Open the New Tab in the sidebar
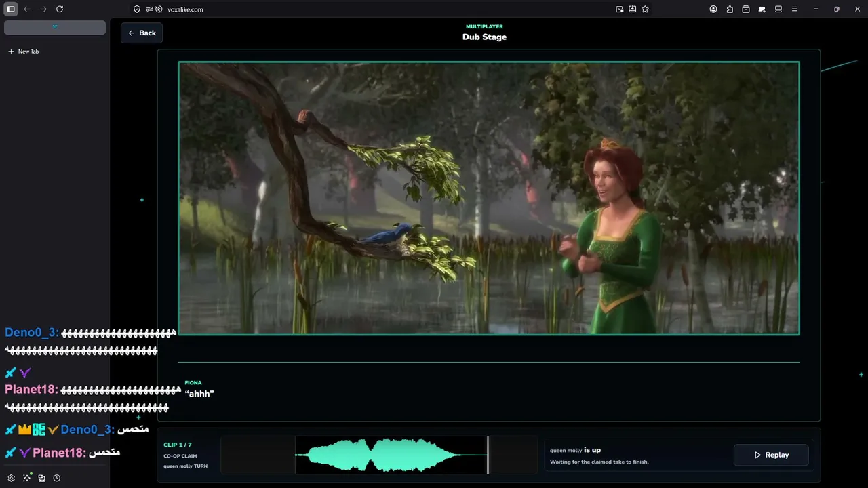 pos(55,52)
